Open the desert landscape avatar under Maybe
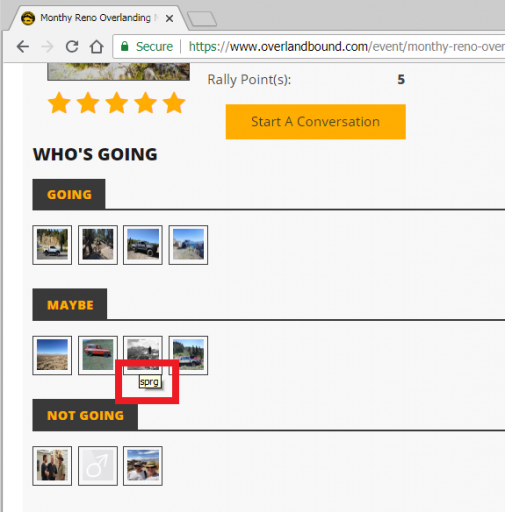The height and width of the screenshot is (512, 505). [x=52, y=355]
